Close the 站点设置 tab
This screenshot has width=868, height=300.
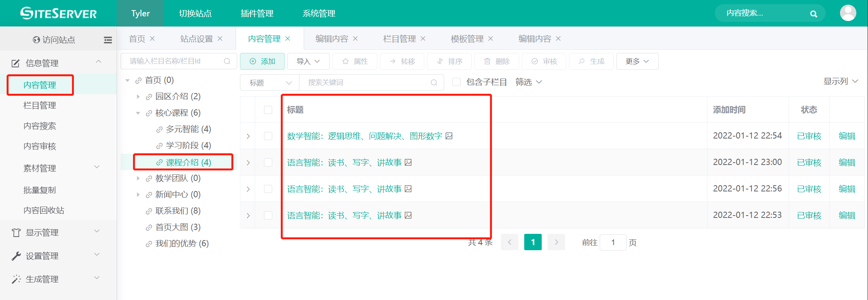220,39
